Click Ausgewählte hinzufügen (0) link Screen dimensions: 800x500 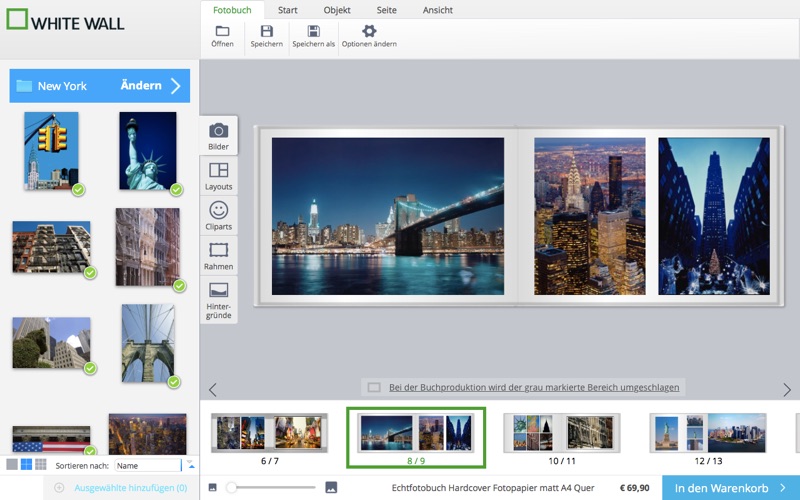(131, 488)
